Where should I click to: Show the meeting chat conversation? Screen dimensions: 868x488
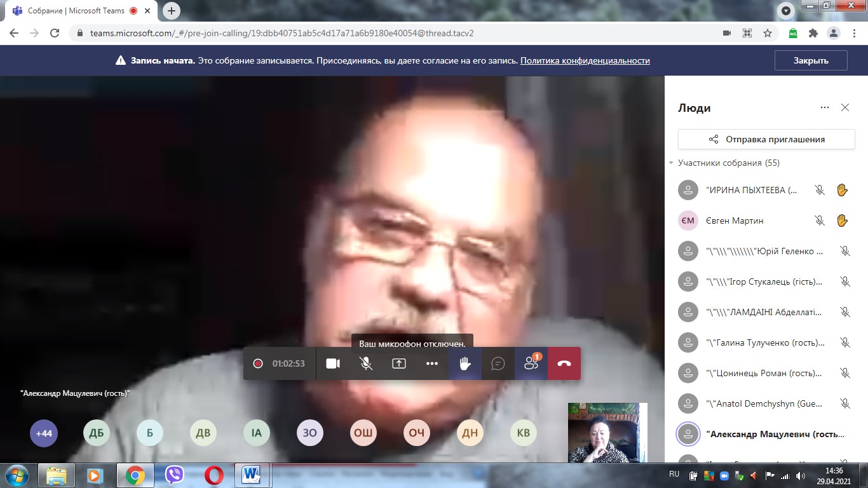tap(498, 363)
